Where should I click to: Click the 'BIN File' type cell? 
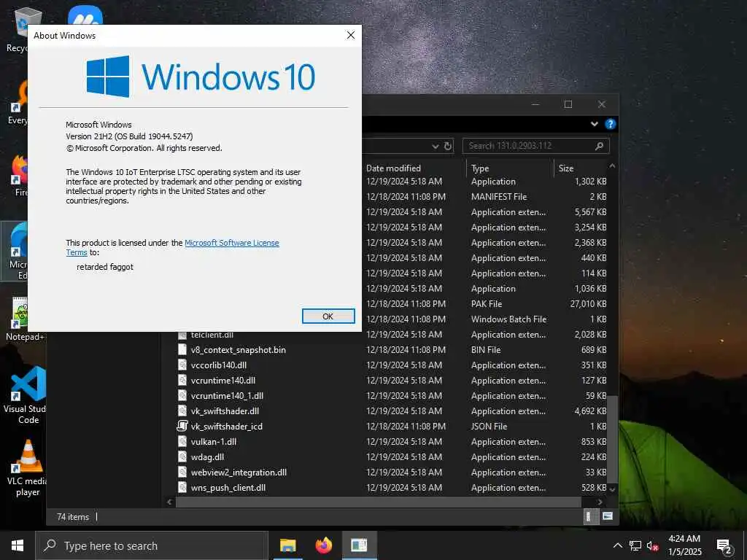tap(485, 349)
